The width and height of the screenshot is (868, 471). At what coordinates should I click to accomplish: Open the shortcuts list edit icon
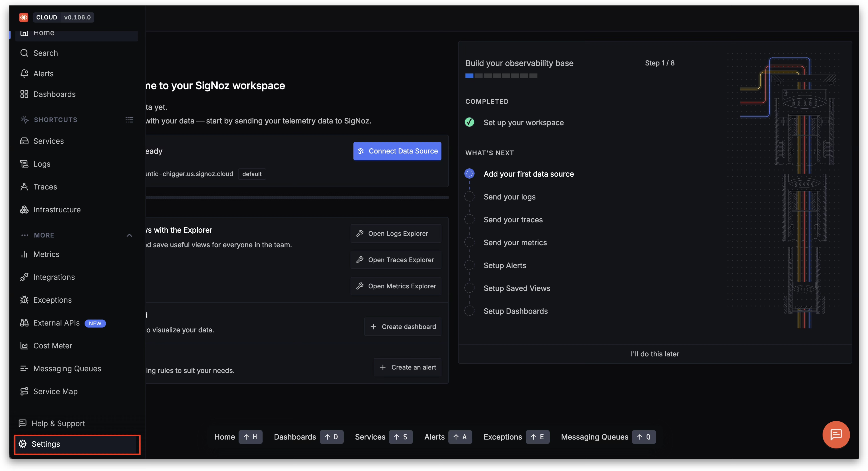129,120
